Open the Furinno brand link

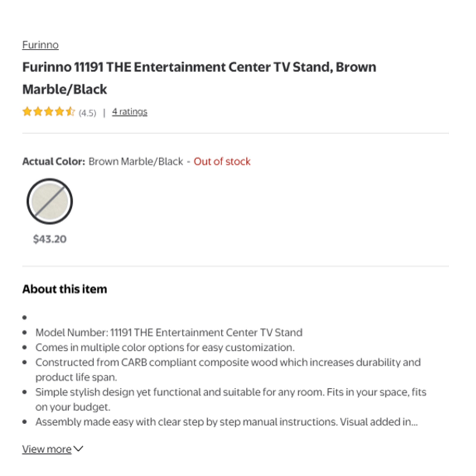click(x=40, y=45)
